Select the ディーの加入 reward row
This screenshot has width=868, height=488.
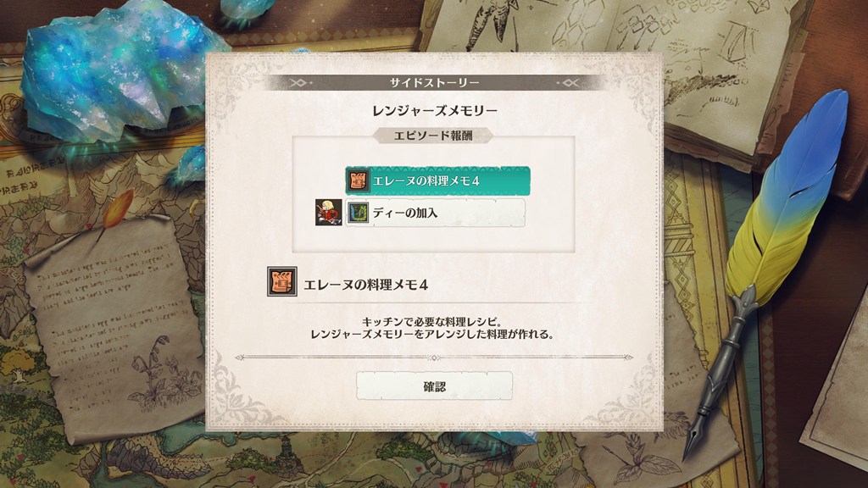coord(435,213)
